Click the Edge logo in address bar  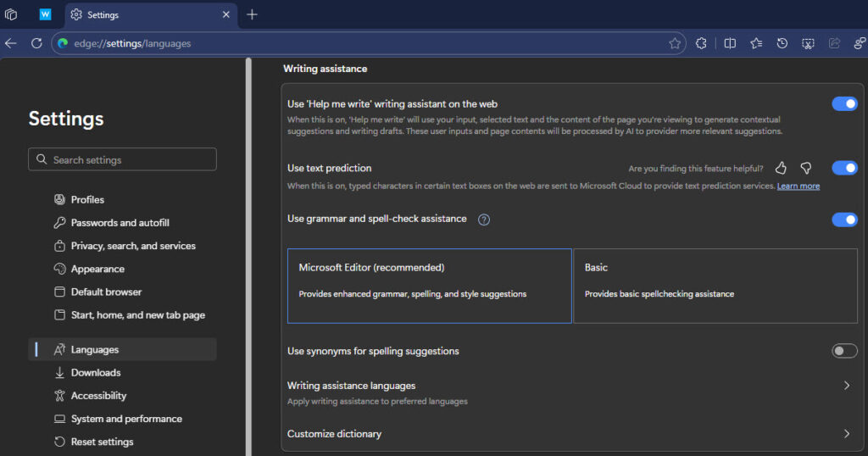point(63,43)
